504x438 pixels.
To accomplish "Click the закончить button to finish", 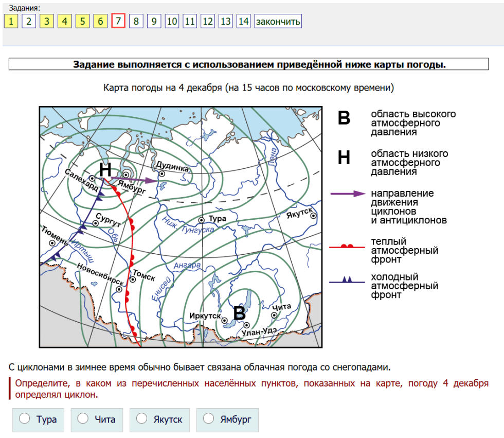I will click(x=278, y=21).
